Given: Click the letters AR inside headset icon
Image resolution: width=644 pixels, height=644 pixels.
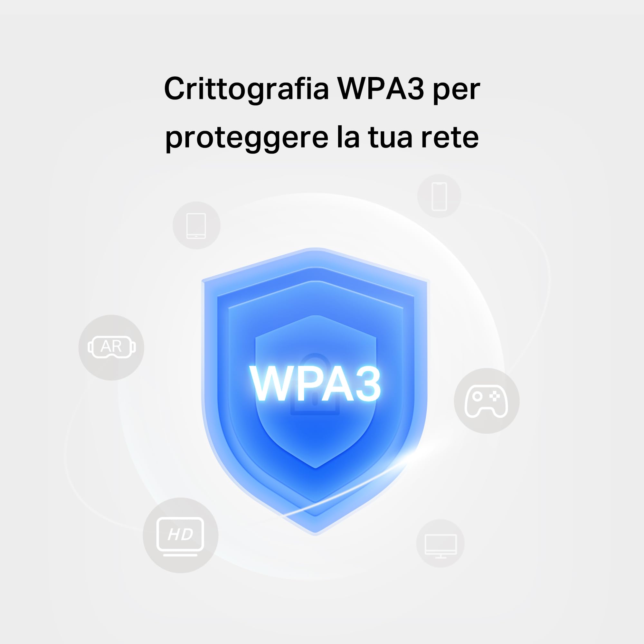Looking at the screenshot, I should point(111,347).
